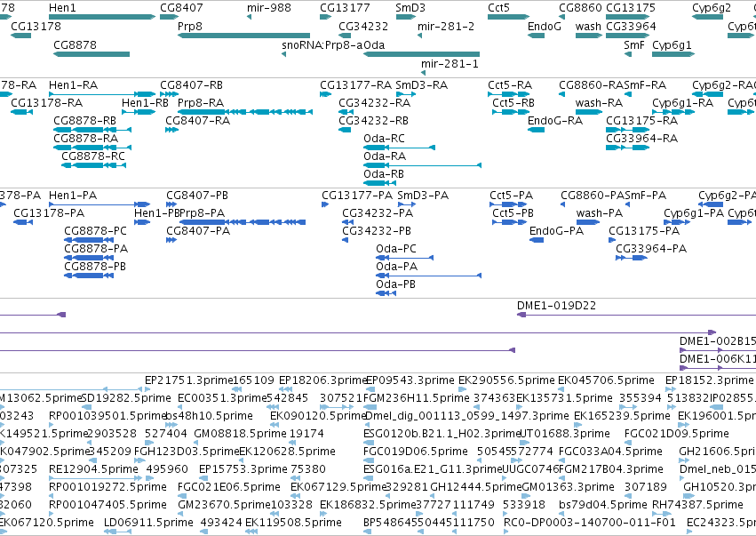The image size is (756, 536).
Task: Click the Oda-PB protein label
Action: click(x=395, y=284)
